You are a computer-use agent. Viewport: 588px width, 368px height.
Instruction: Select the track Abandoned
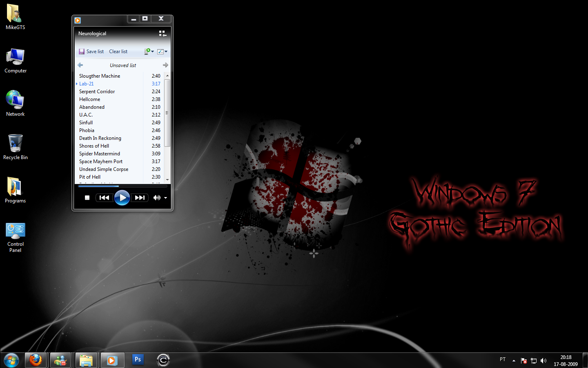[91, 107]
